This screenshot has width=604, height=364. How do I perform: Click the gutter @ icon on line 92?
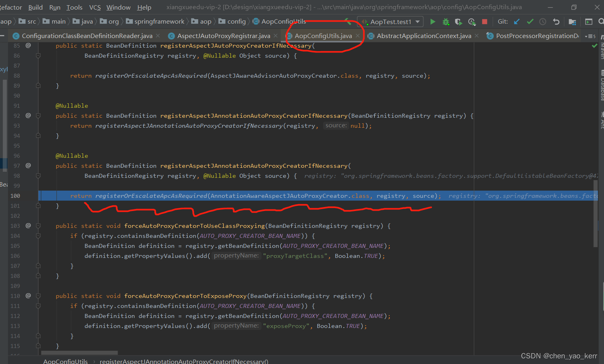[x=28, y=115]
